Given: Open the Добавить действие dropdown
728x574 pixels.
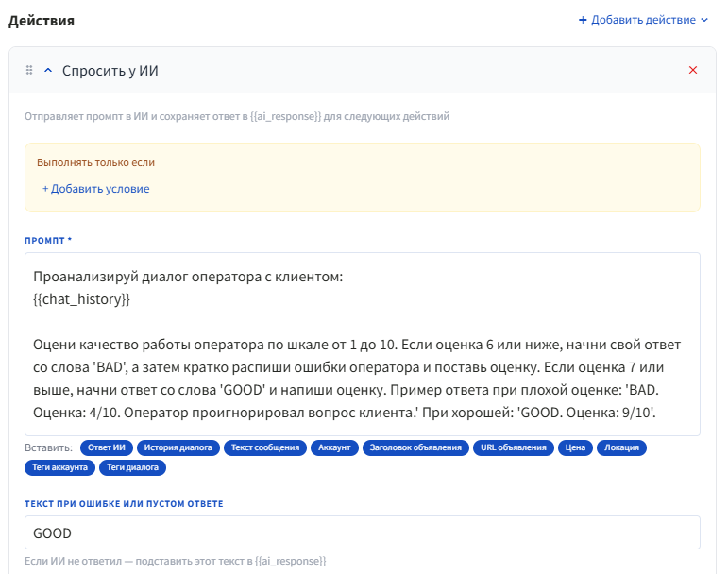Looking at the screenshot, I should pyautogui.click(x=643, y=20).
